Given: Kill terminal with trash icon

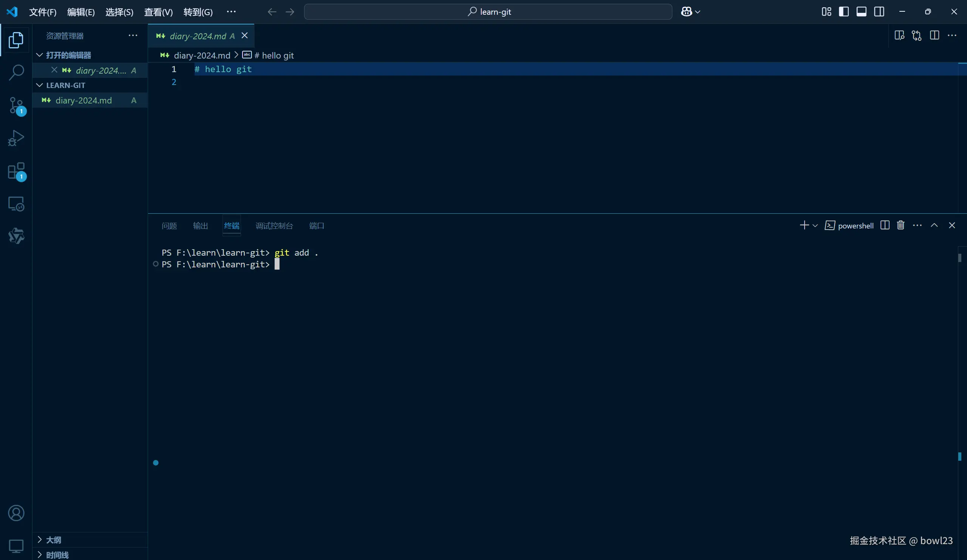Looking at the screenshot, I should (x=901, y=225).
